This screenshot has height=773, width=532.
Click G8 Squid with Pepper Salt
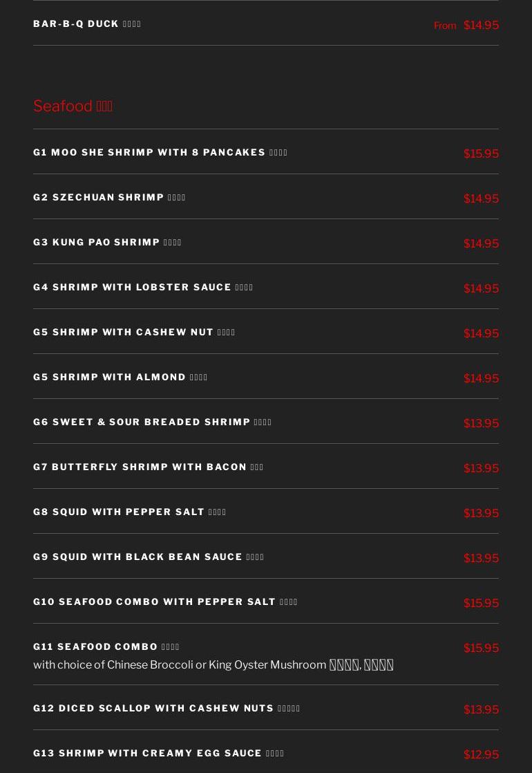tap(129, 512)
